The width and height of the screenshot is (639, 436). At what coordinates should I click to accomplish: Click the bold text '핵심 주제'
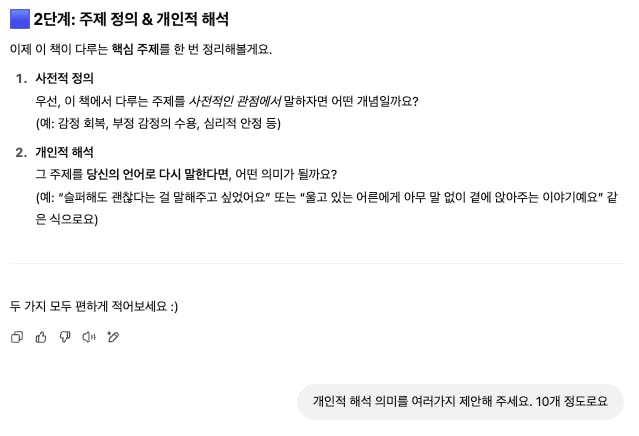tap(135, 49)
